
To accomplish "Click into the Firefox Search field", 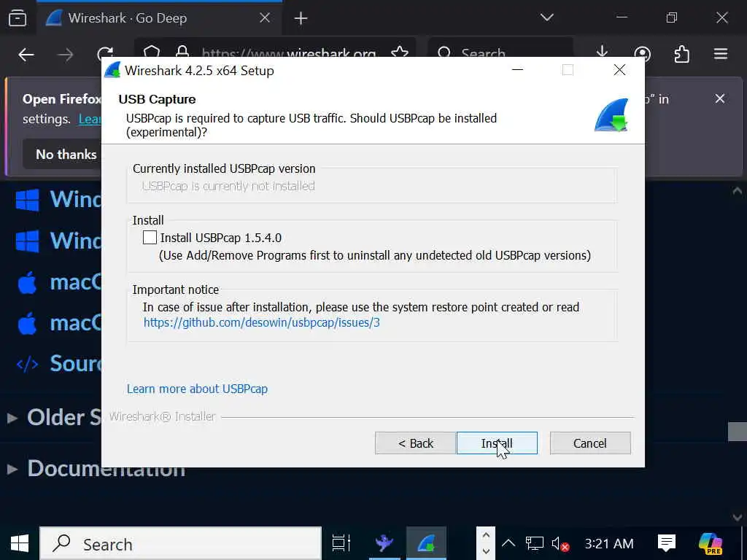I will click(500, 53).
